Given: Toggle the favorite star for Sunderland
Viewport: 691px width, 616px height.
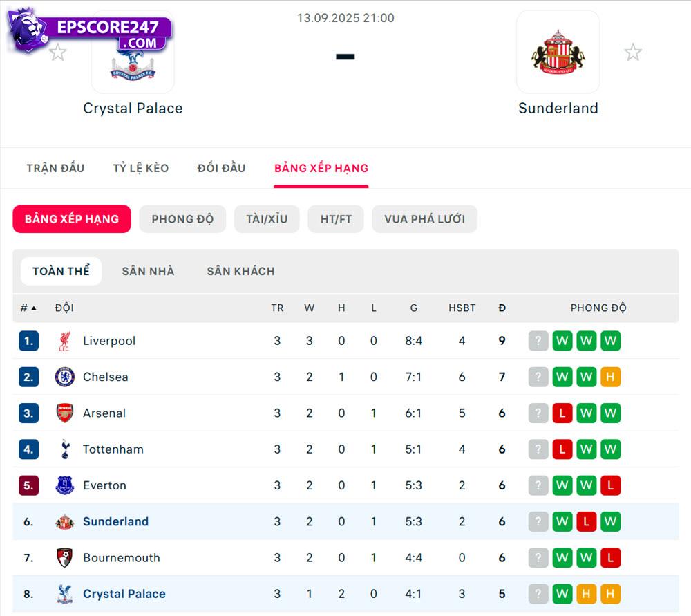Looking at the screenshot, I should click(633, 50).
